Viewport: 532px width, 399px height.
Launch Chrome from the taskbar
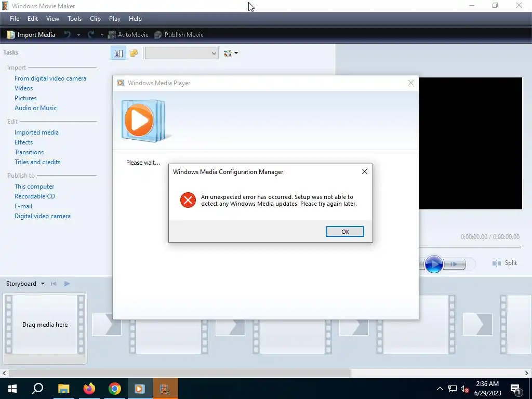point(115,389)
